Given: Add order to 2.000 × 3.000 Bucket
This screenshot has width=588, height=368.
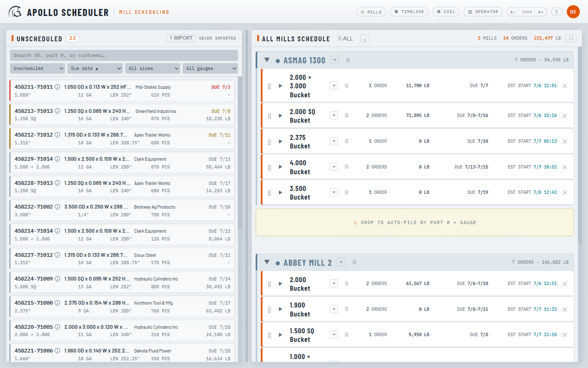Looking at the screenshot, I should [x=334, y=85].
